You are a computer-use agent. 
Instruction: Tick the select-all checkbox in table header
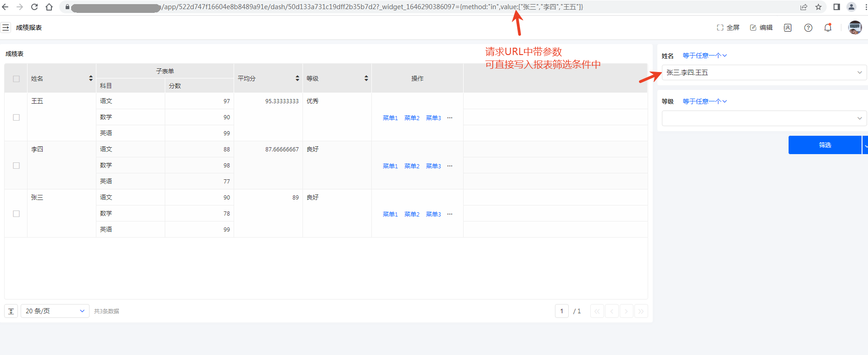point(17,78)
